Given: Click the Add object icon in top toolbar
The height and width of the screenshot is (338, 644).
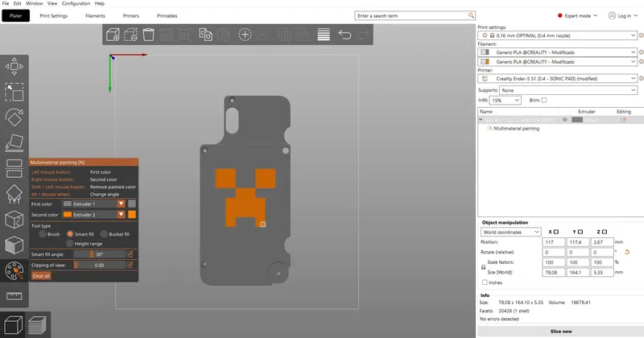Looking at the screenshot, I should [x=113, y=34].
